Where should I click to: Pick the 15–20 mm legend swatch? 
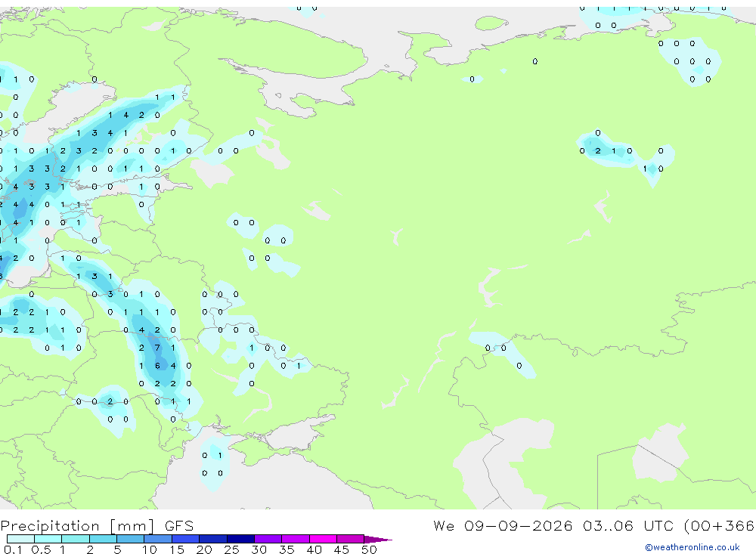tap(186, 539)
